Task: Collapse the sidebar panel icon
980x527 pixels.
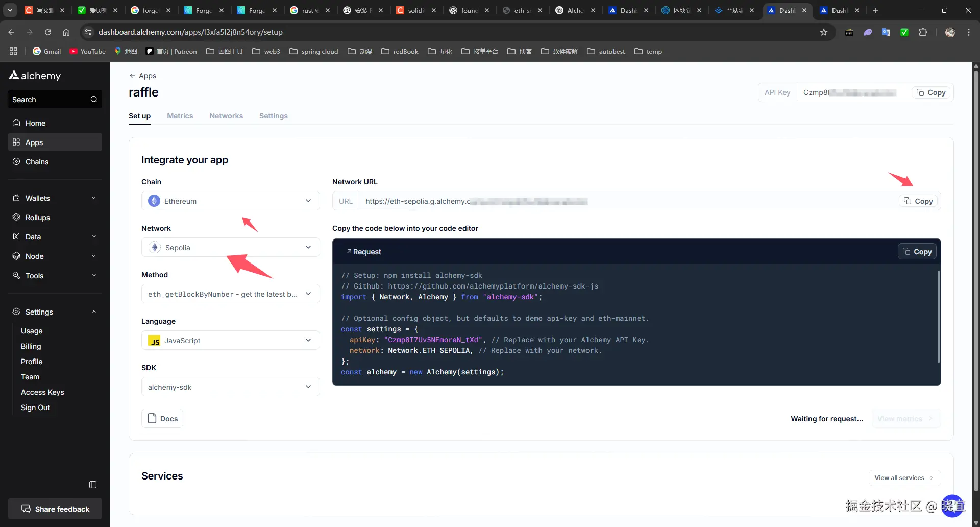Action: (x=93, y=485)
